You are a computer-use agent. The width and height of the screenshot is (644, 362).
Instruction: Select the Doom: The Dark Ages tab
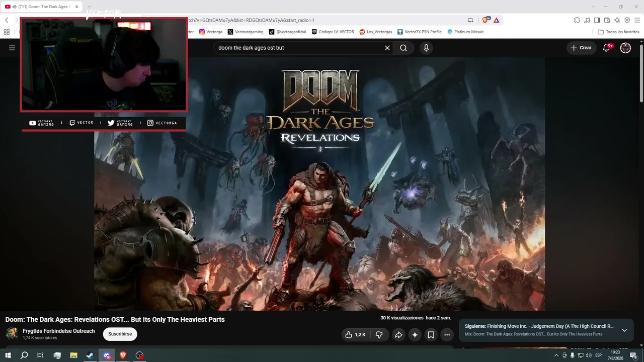41,7
